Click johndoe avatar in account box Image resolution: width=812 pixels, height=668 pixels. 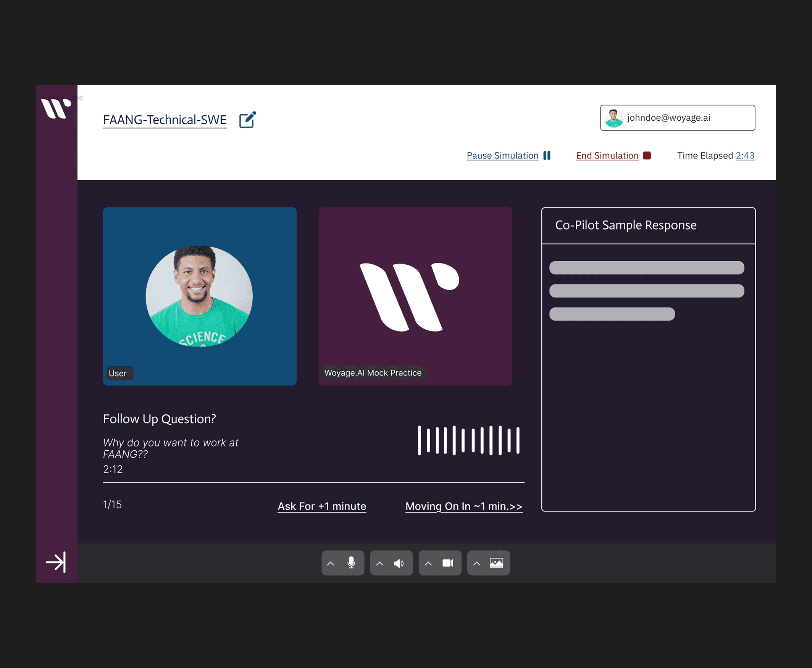613,118
